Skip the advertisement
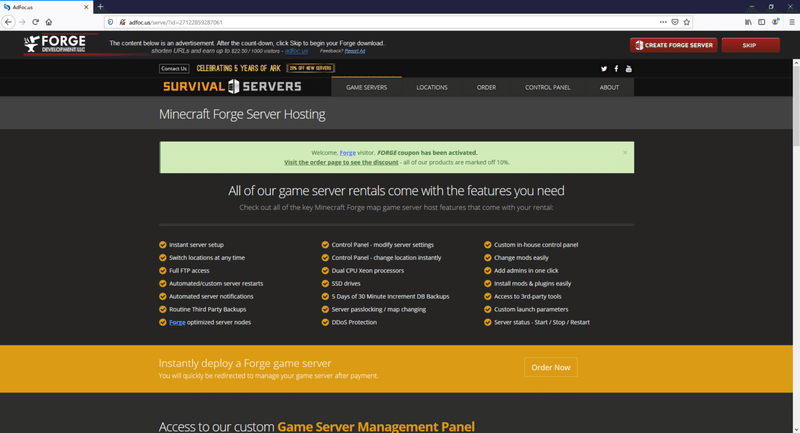Viewport: 800px width, 433px height. click(750, 45)
